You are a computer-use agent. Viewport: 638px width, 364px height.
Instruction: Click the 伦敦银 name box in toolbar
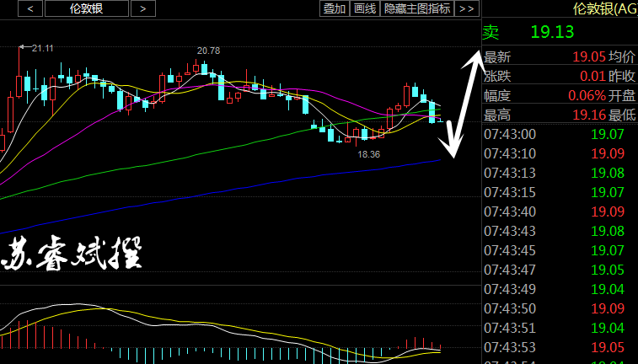(87, 8)
